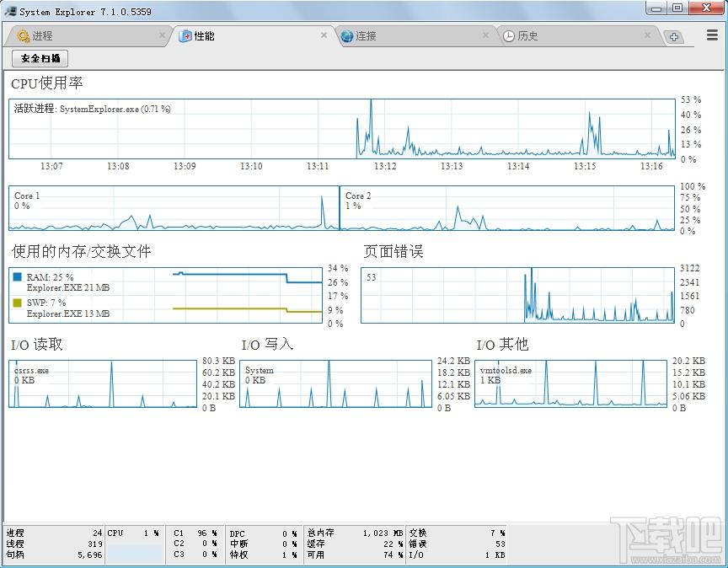Click the 交换 7 % status entry
Screen dimensions: 728x568
457,533
